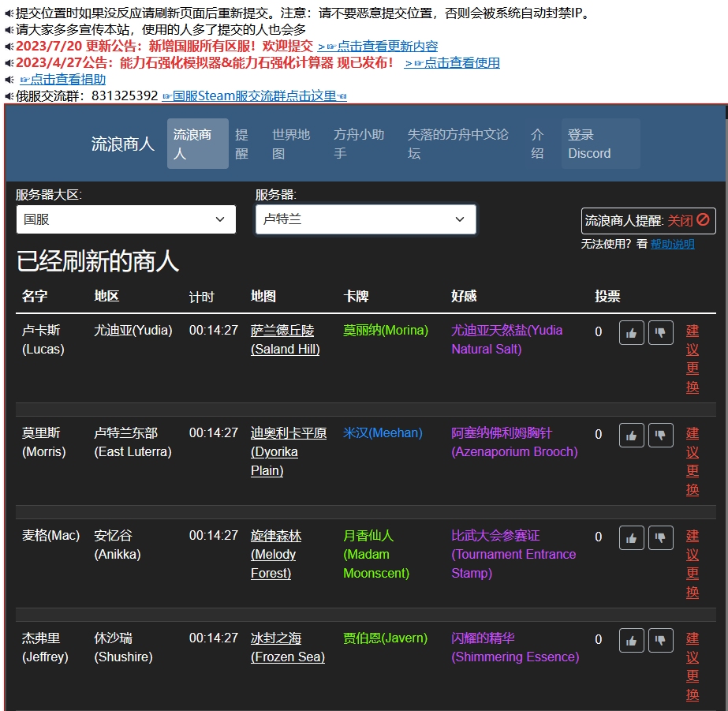Click the 卢卡斯 (Lucas) merchant name

43,339
